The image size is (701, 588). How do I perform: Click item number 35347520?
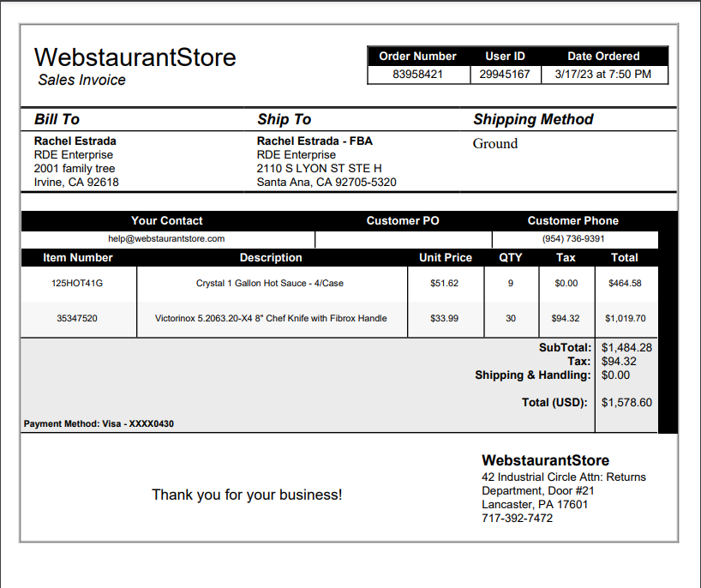pyautogui.click(x=77, y=319)
